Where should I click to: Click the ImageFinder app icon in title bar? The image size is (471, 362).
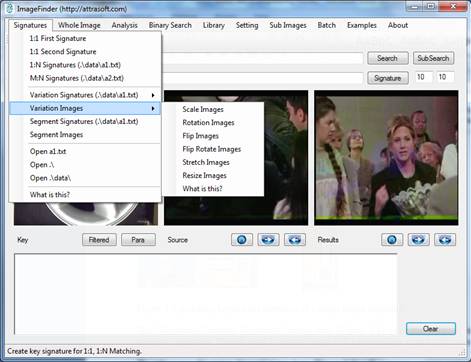click(x=10, y=8)
